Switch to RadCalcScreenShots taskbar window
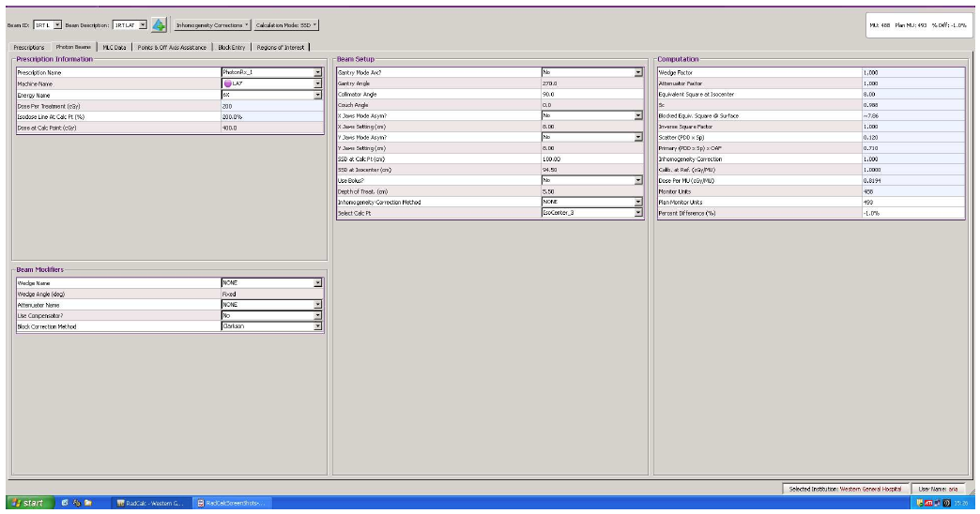This screenshot has width=980, height=514. pos(231,503)
